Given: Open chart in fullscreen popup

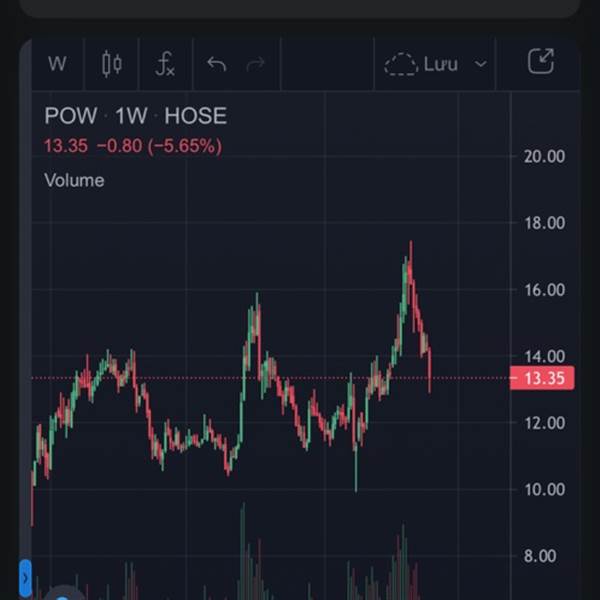Looking at the screenshot, I should [x=540, y=63].
